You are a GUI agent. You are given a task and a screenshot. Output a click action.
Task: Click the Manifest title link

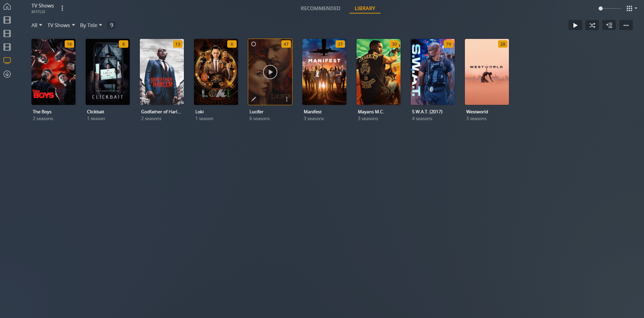pos(313,112)
